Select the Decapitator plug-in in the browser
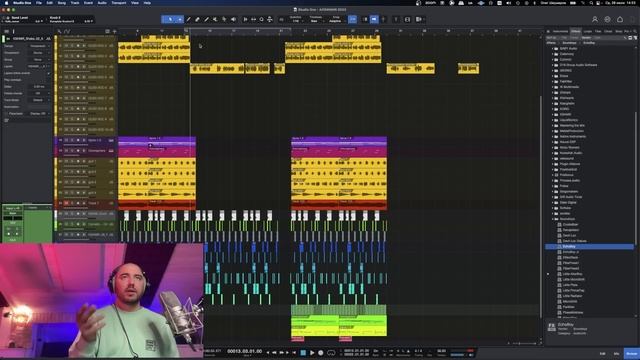 (571, 230)
